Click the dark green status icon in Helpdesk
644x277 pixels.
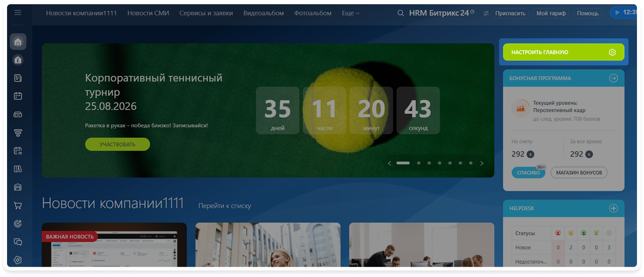point(583,233)
